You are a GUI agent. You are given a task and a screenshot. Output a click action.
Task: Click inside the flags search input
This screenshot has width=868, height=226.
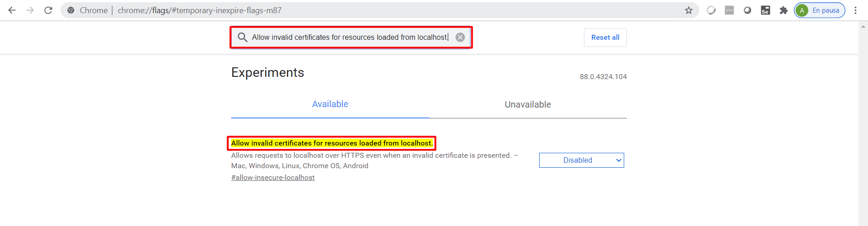pos(349,38)
